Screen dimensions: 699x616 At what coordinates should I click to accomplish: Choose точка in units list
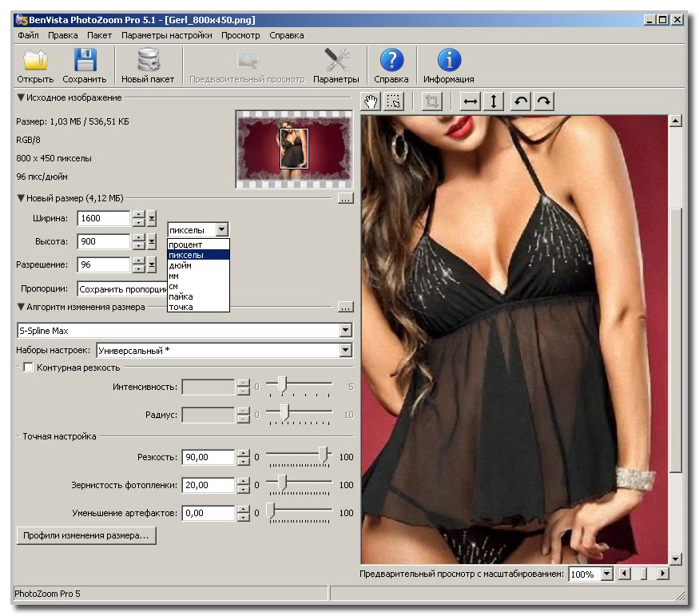click(x=198, y=307)
